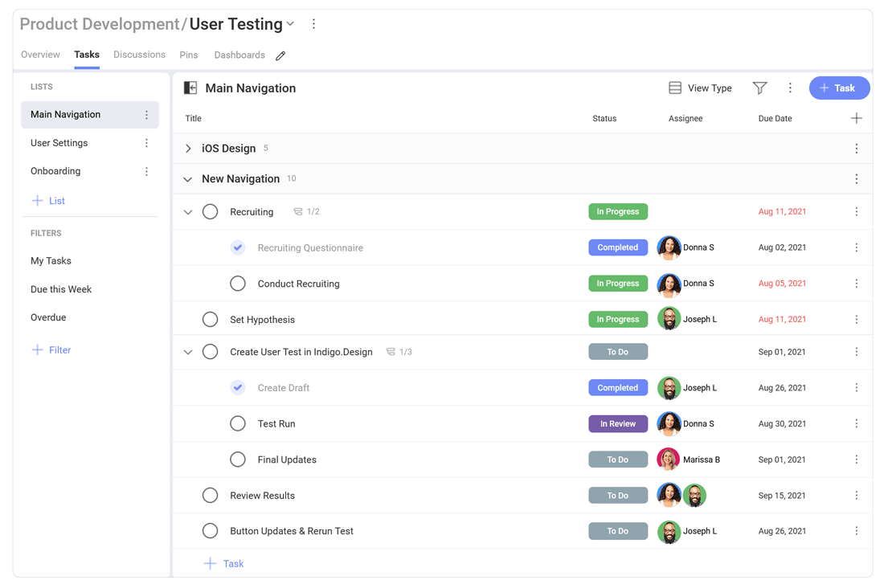Add a new List in sidebar
The image size is (884, 588).
pos(48,201)
